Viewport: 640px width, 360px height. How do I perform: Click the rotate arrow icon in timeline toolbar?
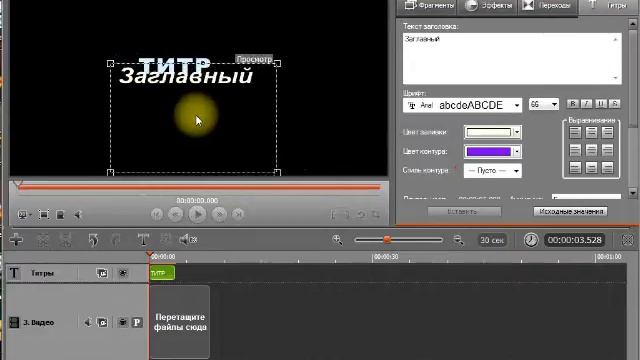[x=93, y=240]
